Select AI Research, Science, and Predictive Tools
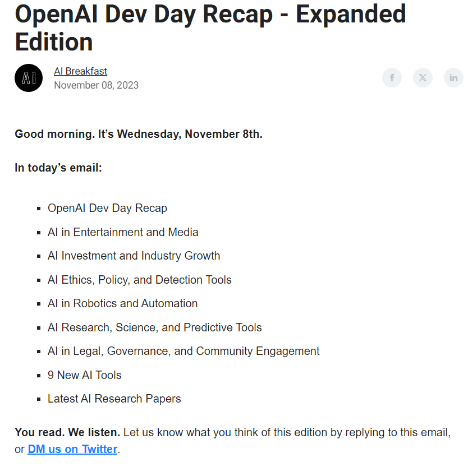Screen dimensions: 468x476 tap(155, 327)
